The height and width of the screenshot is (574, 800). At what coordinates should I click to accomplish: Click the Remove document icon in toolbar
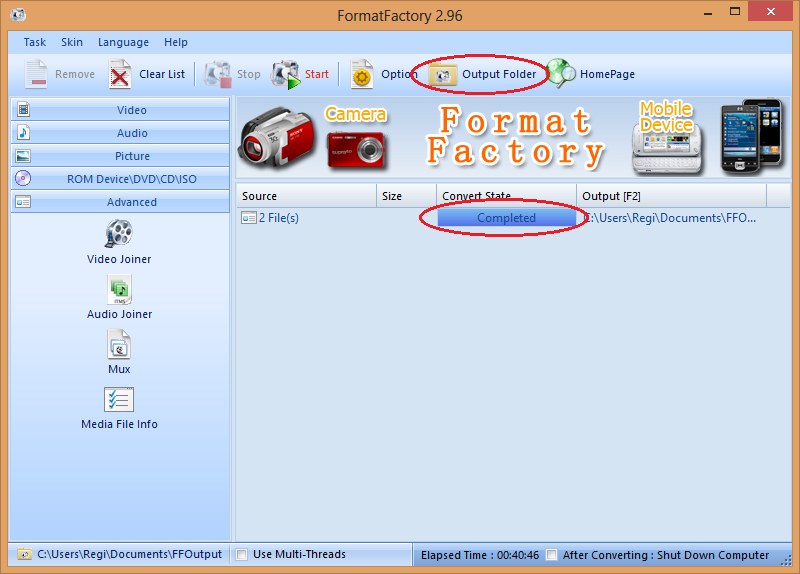tap(36, 74)
